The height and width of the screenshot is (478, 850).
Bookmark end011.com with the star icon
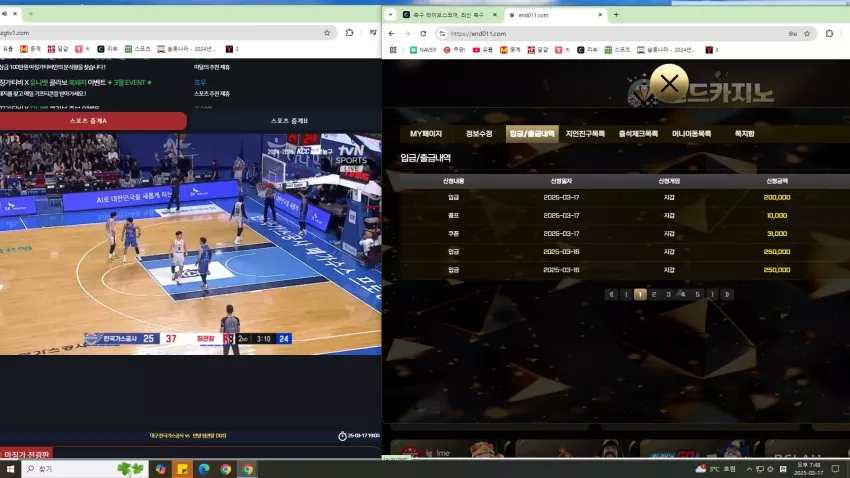[807, 34]
